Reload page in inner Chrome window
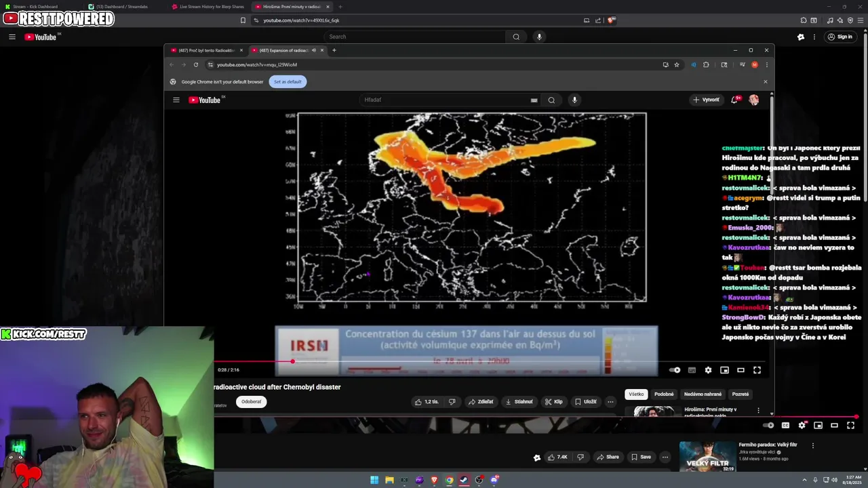This screenshot has width=868, height=488. [x=196, y=64]
